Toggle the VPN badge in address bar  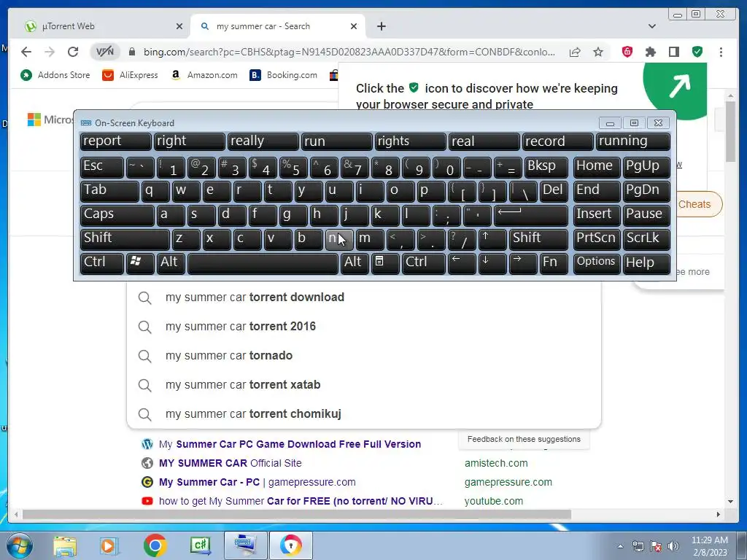pos(105,52)
